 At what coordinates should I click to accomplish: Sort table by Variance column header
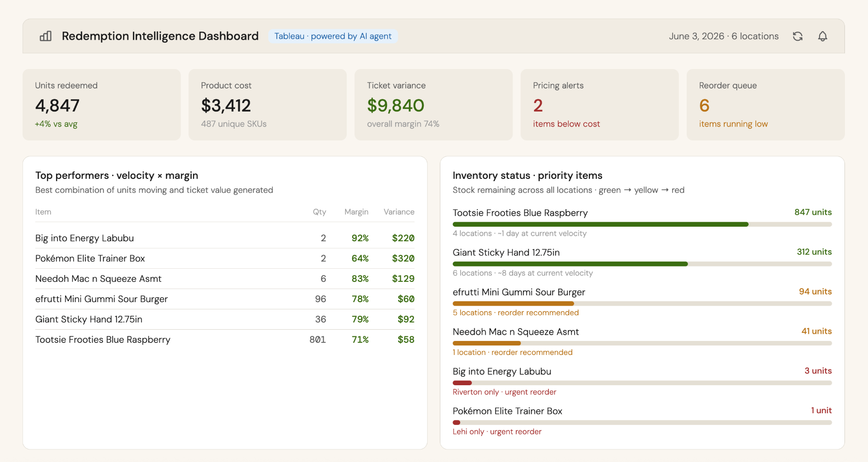click(399, 212)
